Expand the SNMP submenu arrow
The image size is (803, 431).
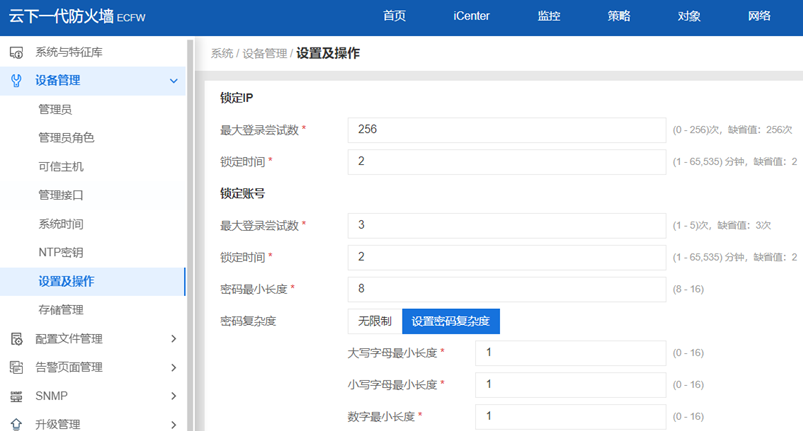(x=173, y=396)
